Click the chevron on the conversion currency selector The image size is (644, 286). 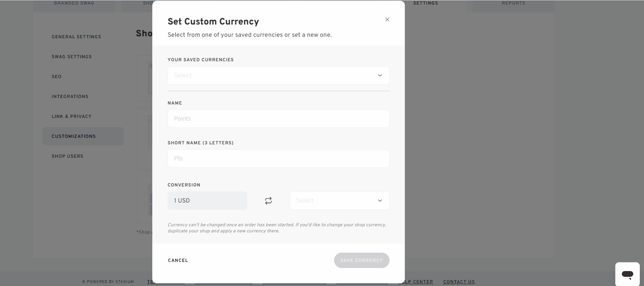[379, 200]
